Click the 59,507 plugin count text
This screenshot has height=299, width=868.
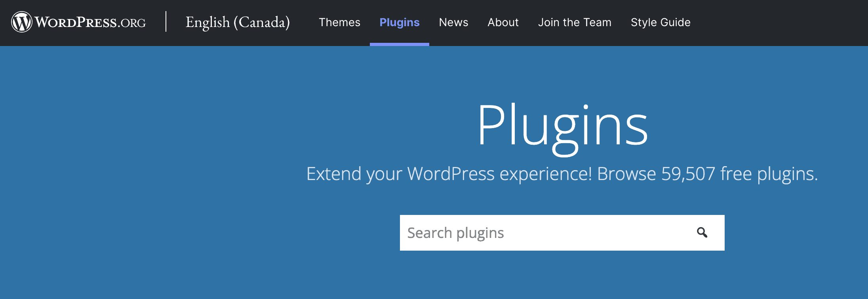[688, 174]
